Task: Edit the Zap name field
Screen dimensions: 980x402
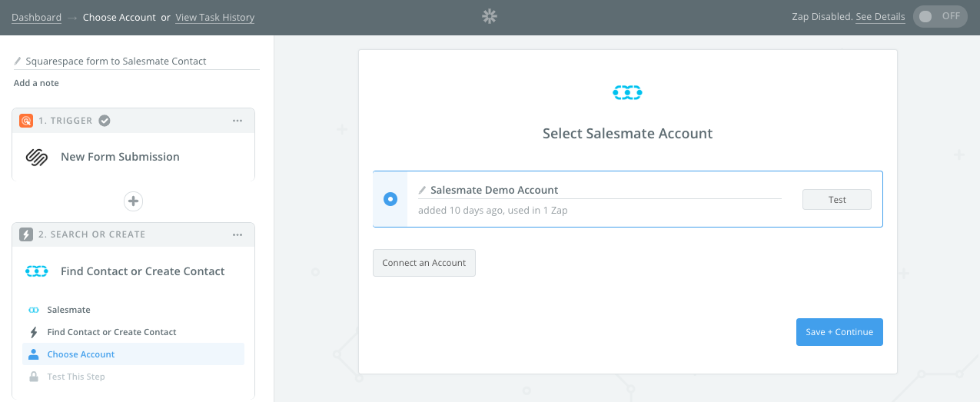Action: coord(137,61)
